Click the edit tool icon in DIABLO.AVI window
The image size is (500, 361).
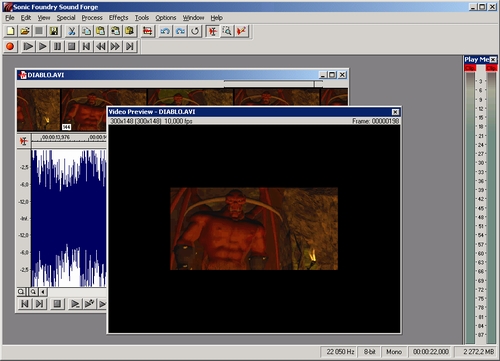coord(24,141)
